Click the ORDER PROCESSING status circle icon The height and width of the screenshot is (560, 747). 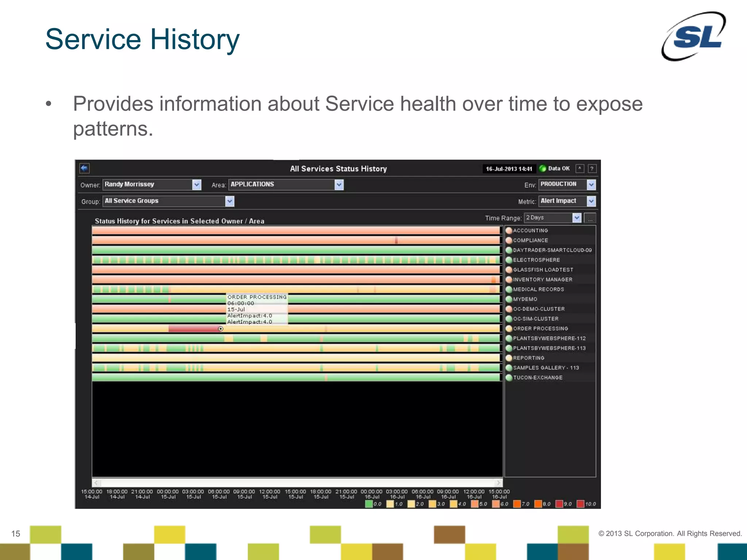(x=509, y=328)
